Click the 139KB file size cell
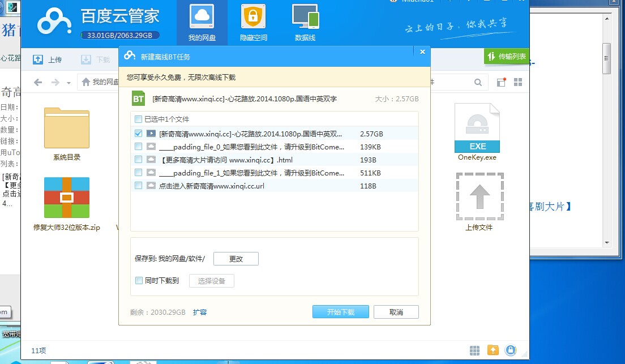Viewport: 625px width, 364px height. [x=370, y=147]
